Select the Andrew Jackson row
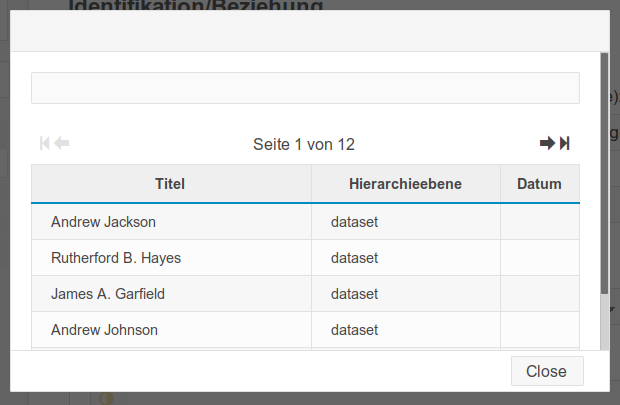Screen dimensions: 620x405 [305, 222]
